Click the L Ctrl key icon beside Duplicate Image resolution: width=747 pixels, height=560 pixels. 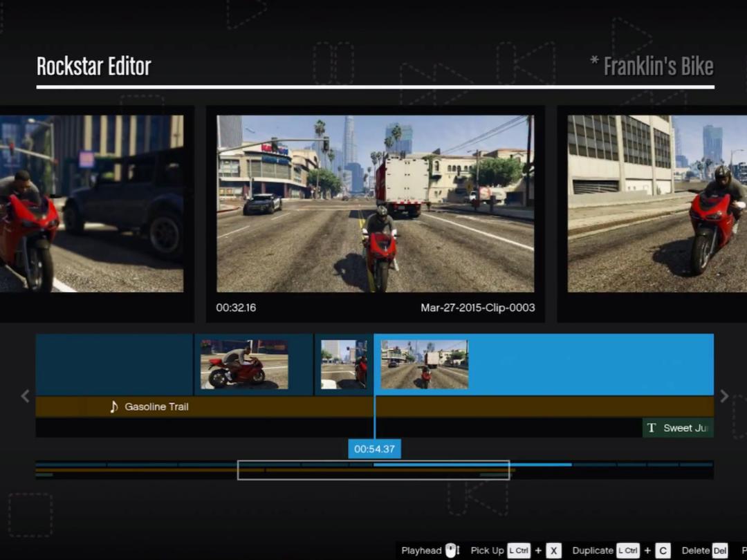click(x=628, y=550)
